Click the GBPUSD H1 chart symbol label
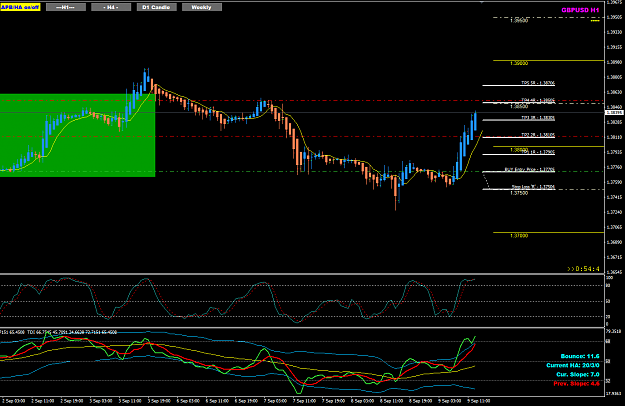This screenshot has width=625, height=406. point(580,10)
